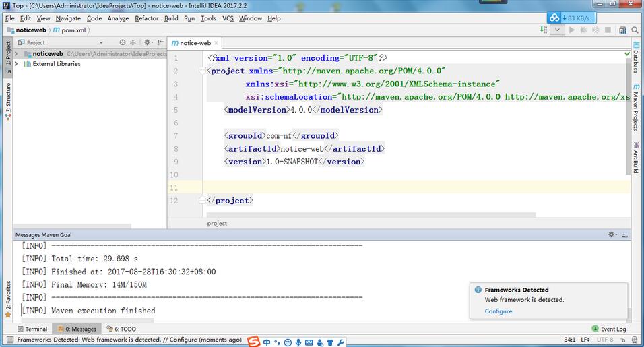644x347 pixels.
Task: Click noticeweb breadcrumb in navigation bar
Action: pyautogui.click(x=27, y=30)
